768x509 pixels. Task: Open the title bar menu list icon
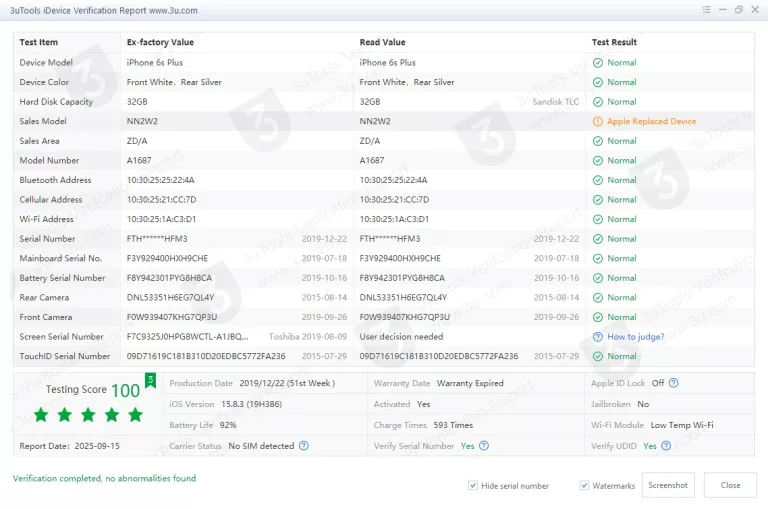[x=706, y=9]
